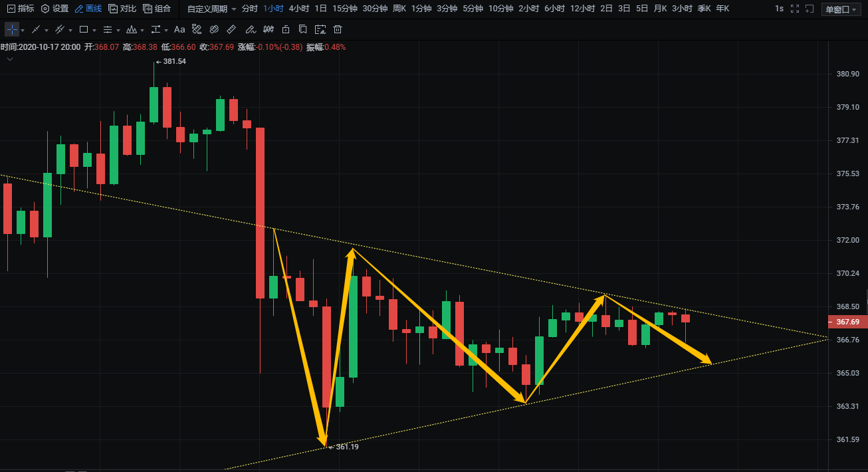Open the 单窗口 window layout dropdown
This screenshot has width=868, height=472.
[x=841, y=9]
